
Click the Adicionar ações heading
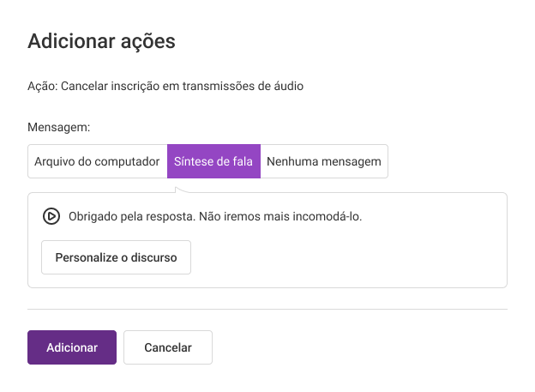[x=101, y=42]
